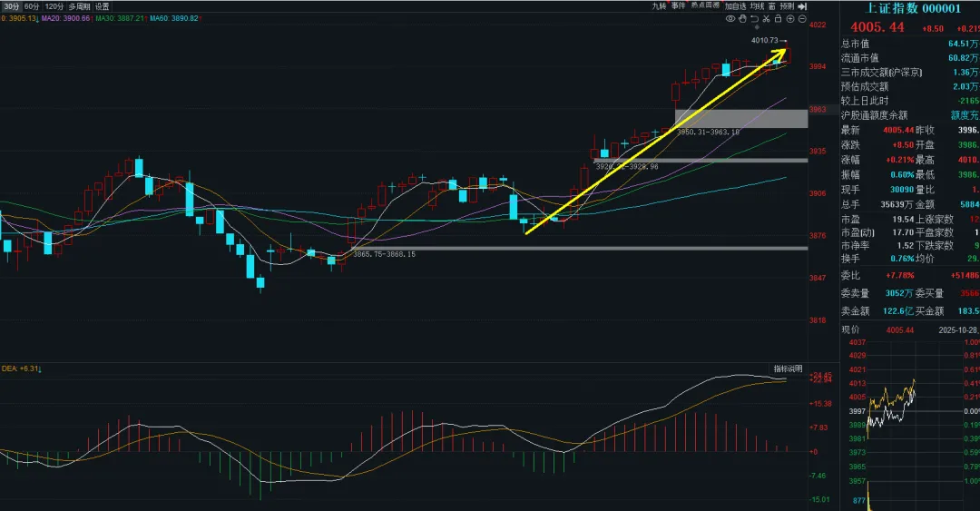The height and width of the screenshot is (511, 980).
Task: Click the MA30: 3887.21 legend value
Action: tap(120, 19)
